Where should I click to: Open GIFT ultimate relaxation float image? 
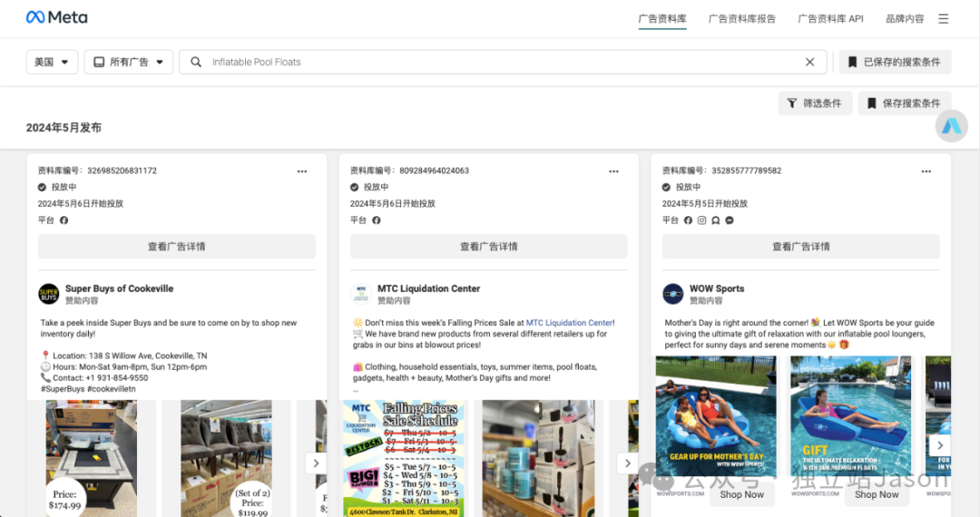[850, 416]
